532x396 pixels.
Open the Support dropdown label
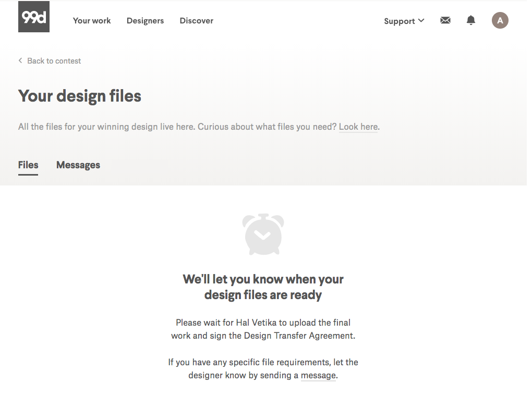click(399, 21)
